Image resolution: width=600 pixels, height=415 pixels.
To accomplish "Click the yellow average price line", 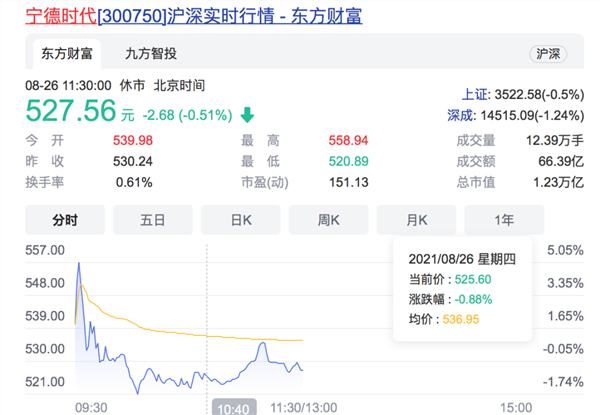I will click(189, 334).
